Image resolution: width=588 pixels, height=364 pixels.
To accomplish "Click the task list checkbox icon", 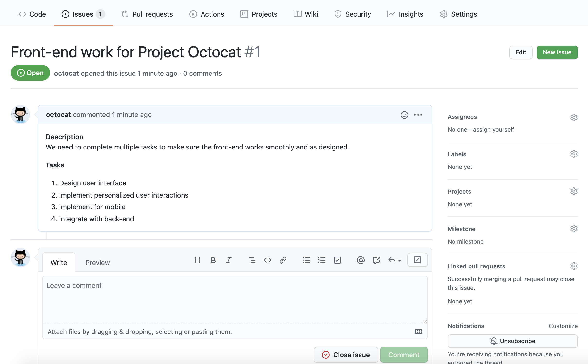I will (x=337, y=260).
